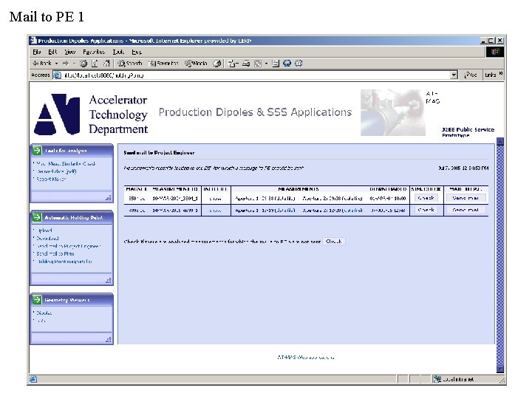Open the Back button history dropdown arrow
This screenshot has height=399, width=532.
pos(57,64)
